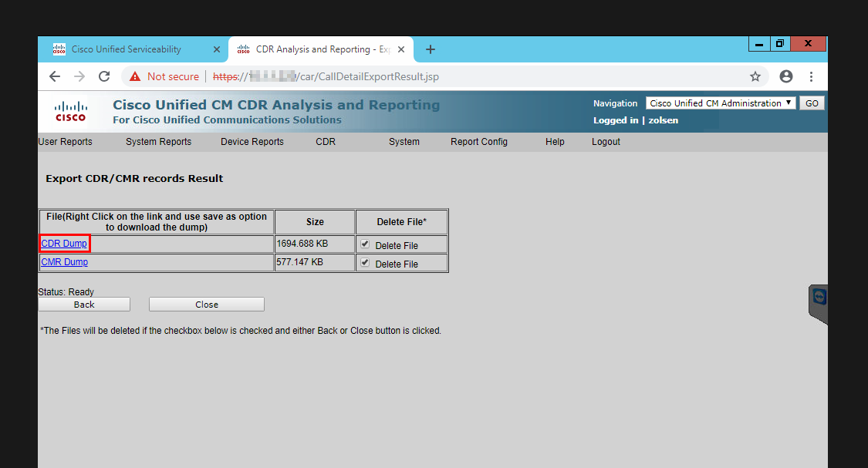The width and height of the screenshot is (868, 468).
Task: Click the Back button
Action: click(84, 305)
